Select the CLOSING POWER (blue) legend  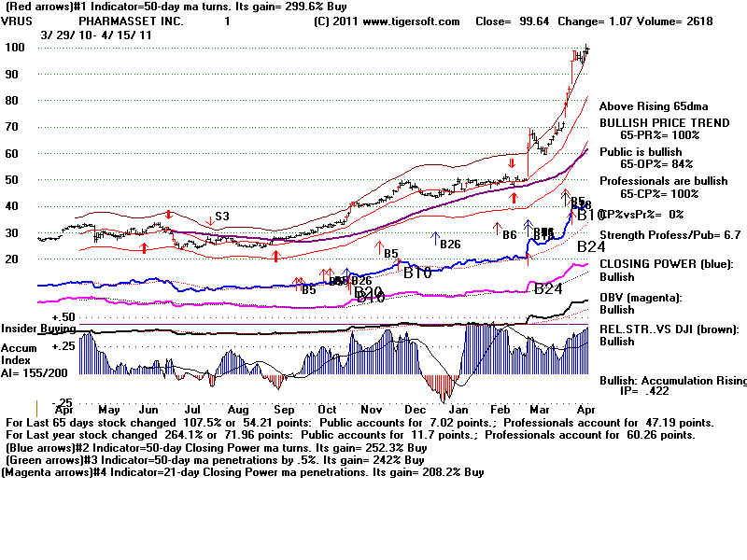pyautogui.click(x=667, y=264)
